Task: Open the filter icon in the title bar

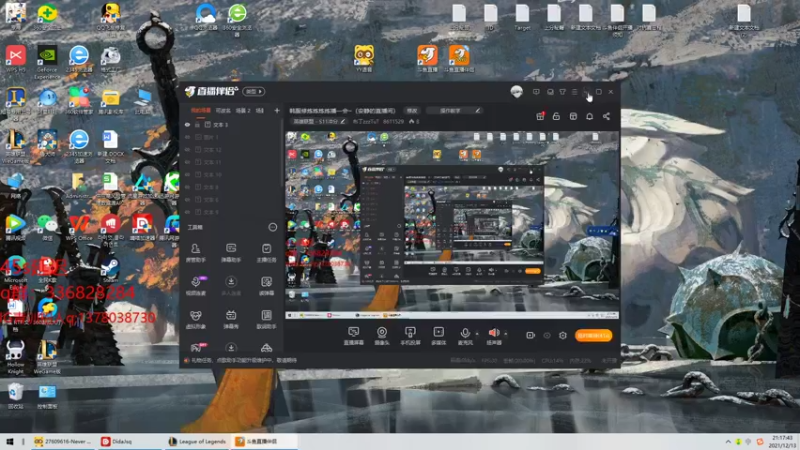Action: coord(562,92)
